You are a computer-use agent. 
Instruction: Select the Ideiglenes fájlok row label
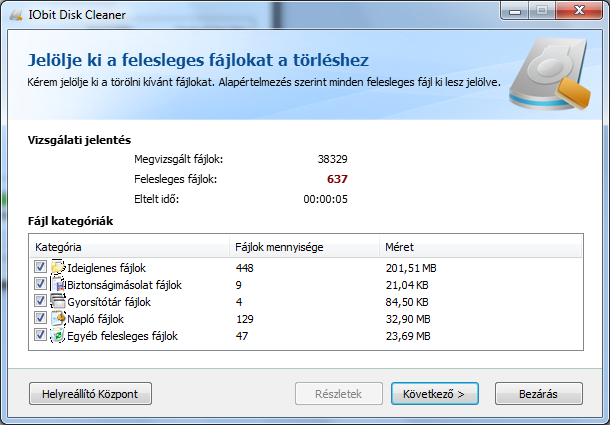click(106, 268)
